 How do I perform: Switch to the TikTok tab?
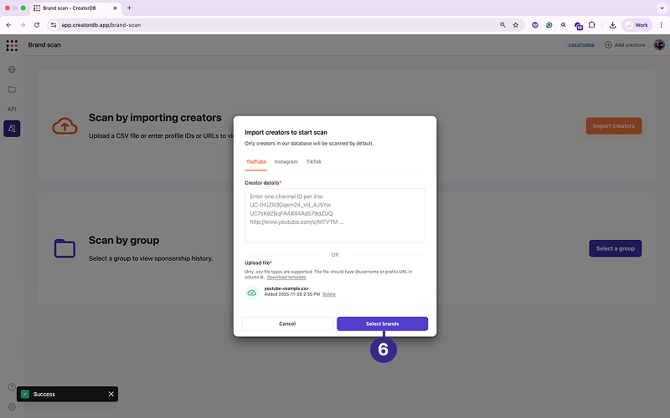(x=314, y=161)
